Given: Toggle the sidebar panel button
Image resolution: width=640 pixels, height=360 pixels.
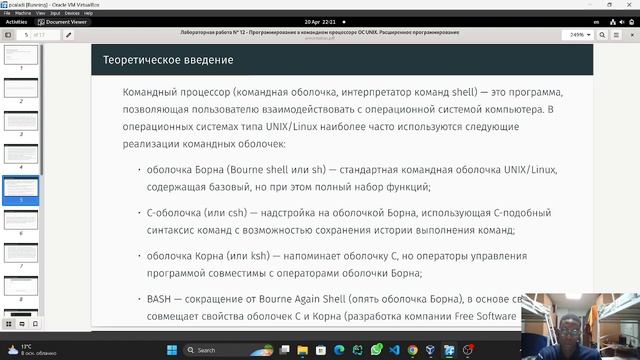Looking at the screenshot, I should (8, 35).
